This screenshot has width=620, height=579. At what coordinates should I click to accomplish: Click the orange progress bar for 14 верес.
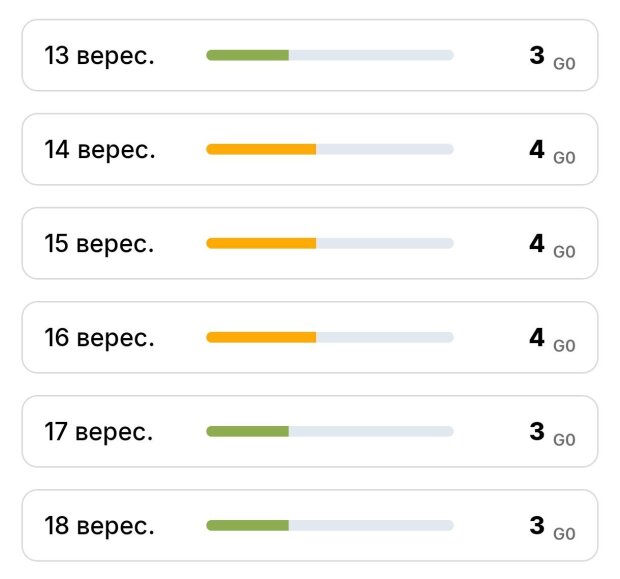[261, 149]
